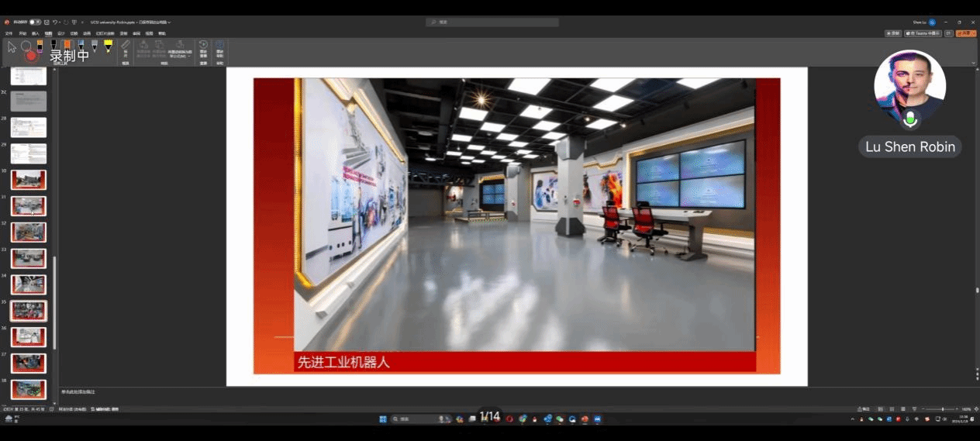
Task: Select slide 35 thumbnail in the panel
Action: (x=28, y=311)
